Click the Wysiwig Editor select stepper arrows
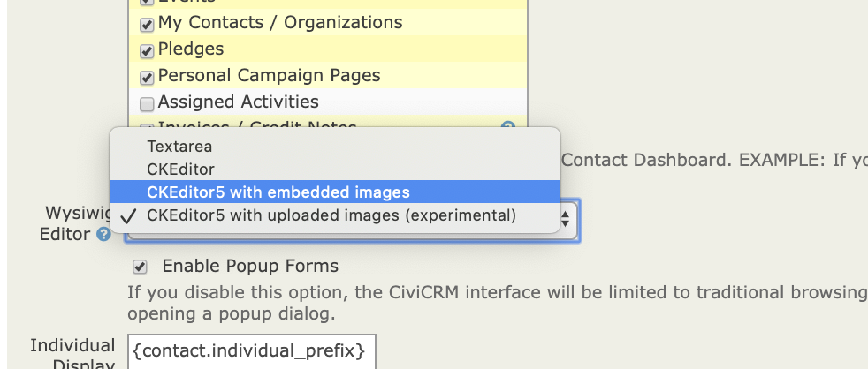 click(565, 218)
